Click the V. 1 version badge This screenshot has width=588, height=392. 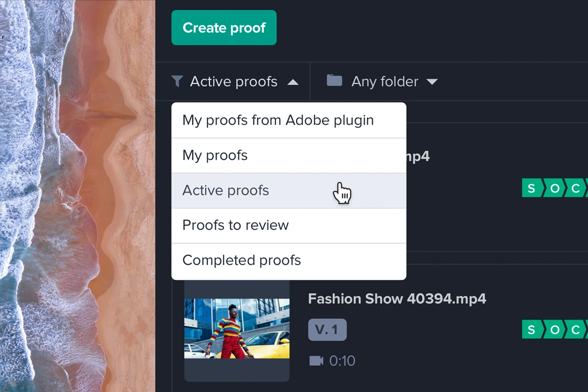(327, 330)
